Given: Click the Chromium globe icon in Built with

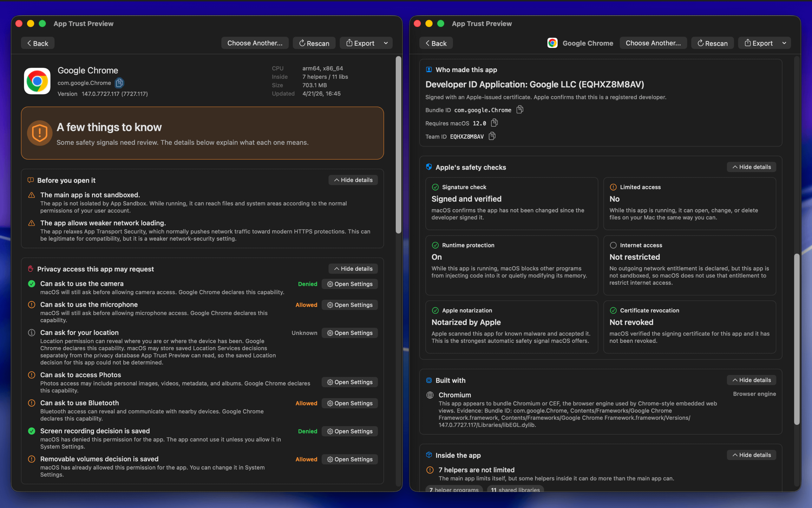Looking at the screenshot, I should [x=430, y=395].
